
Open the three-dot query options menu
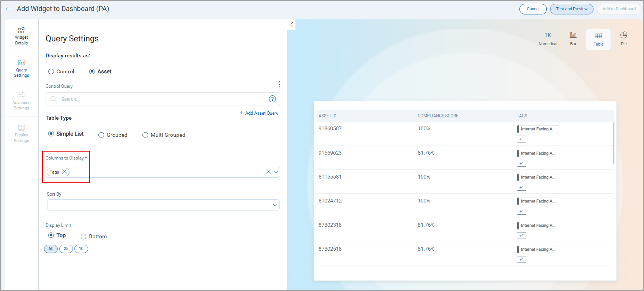coord(279,84)
